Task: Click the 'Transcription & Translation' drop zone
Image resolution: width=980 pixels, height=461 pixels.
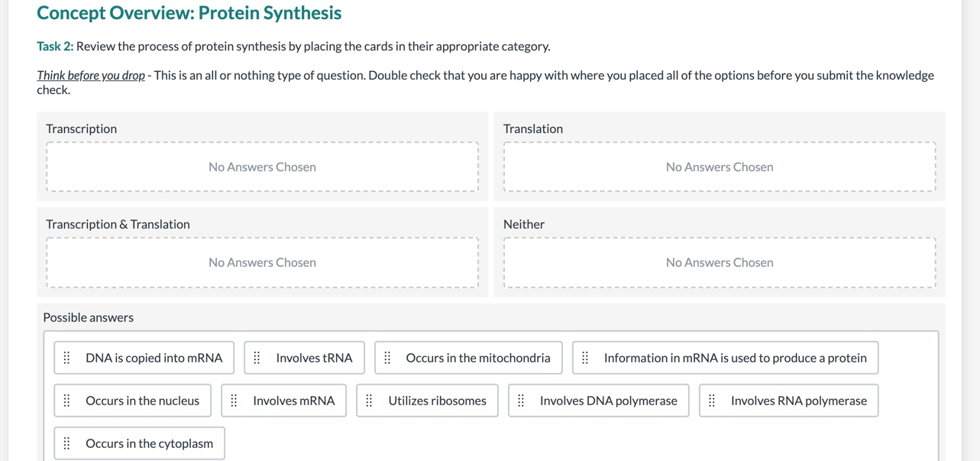Action: (x=262, y=262)
